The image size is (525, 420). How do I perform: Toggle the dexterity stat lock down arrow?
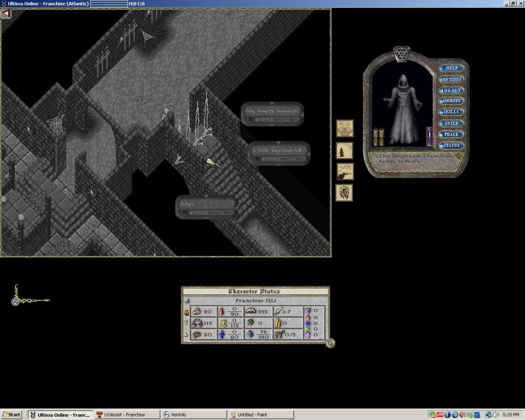pos(186,323)
